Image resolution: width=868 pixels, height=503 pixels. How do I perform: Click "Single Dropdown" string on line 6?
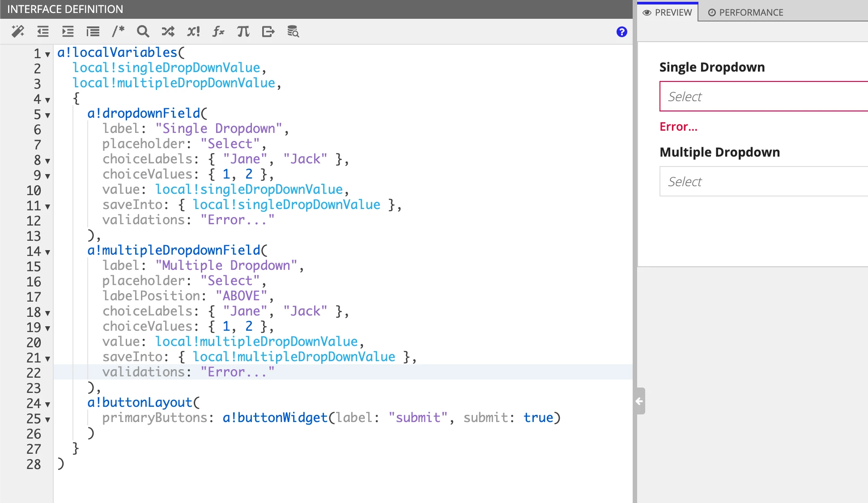pos(219,129)
